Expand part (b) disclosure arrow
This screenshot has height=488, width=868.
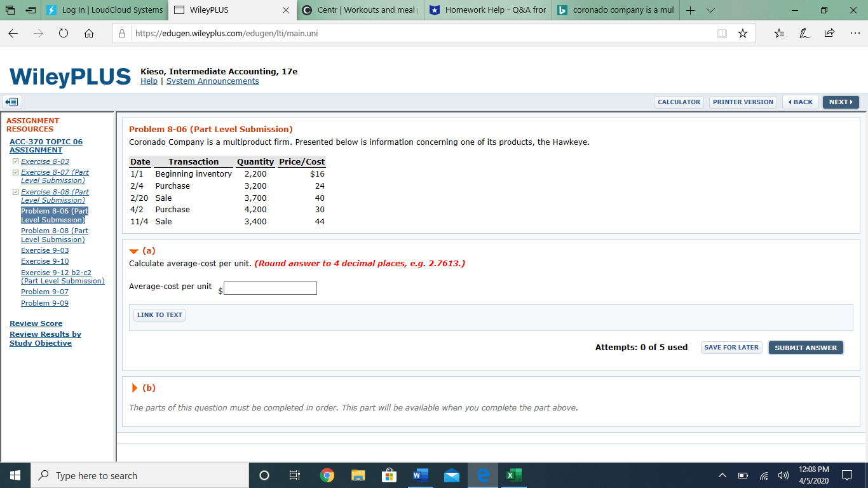(133, 388)
